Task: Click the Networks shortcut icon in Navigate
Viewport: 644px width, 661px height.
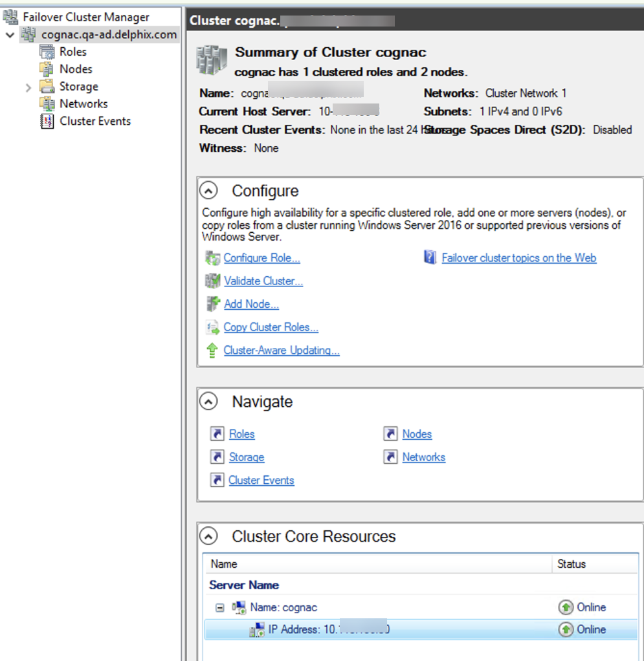Action: click(x=390, y=457)
